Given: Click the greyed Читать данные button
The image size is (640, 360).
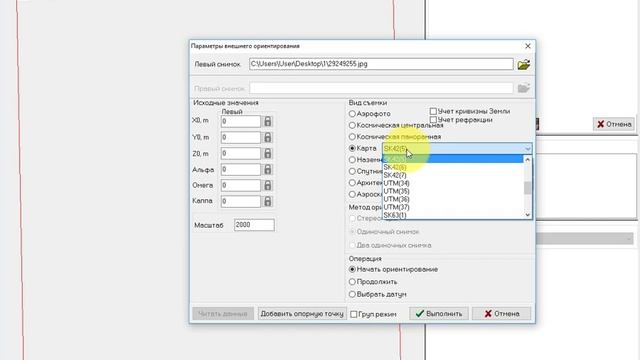Looking at the screenshot, I should point(223,313).
